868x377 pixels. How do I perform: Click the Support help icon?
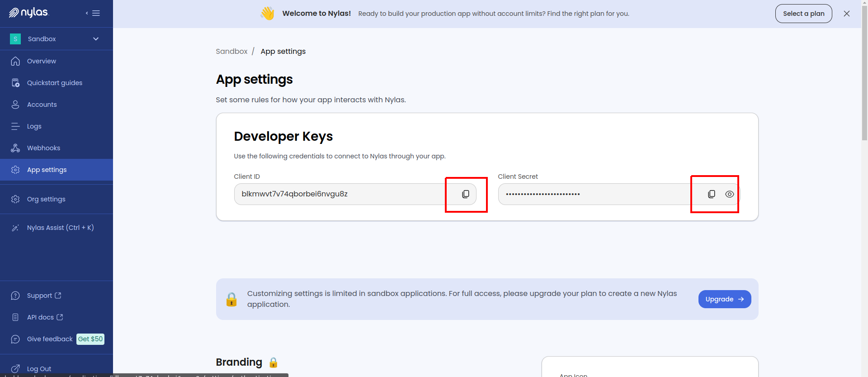tap(15, 296)
